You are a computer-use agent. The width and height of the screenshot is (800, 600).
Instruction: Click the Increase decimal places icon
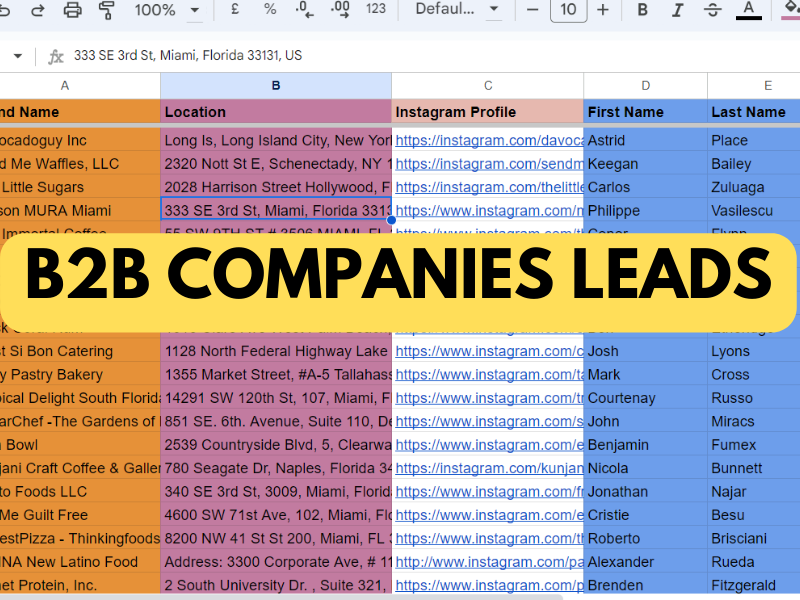point(340,10)
